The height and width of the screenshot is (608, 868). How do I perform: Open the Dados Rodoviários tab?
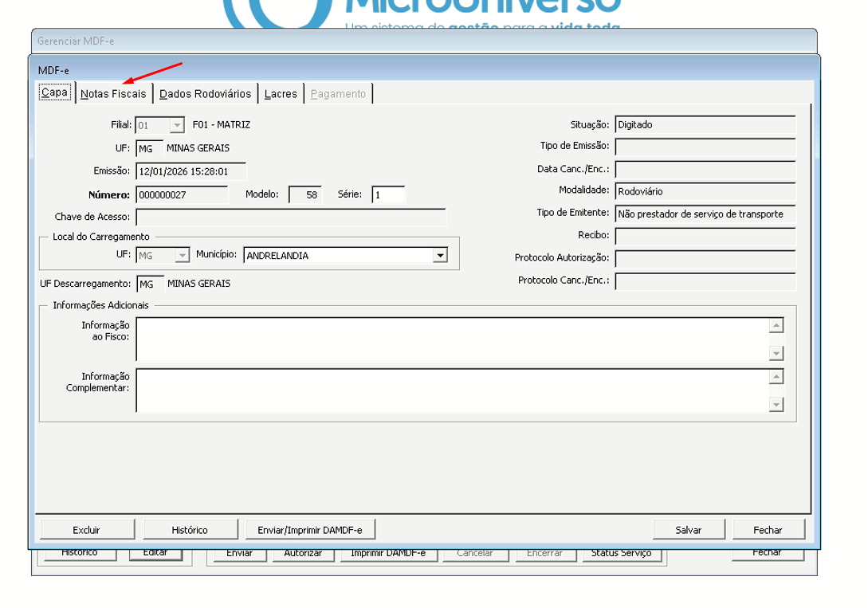(205, 94)
